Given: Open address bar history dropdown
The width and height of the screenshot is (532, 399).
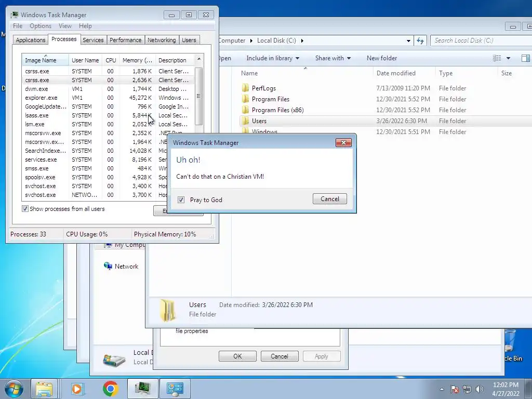Looking at the screenshot, I should point(408,41).
